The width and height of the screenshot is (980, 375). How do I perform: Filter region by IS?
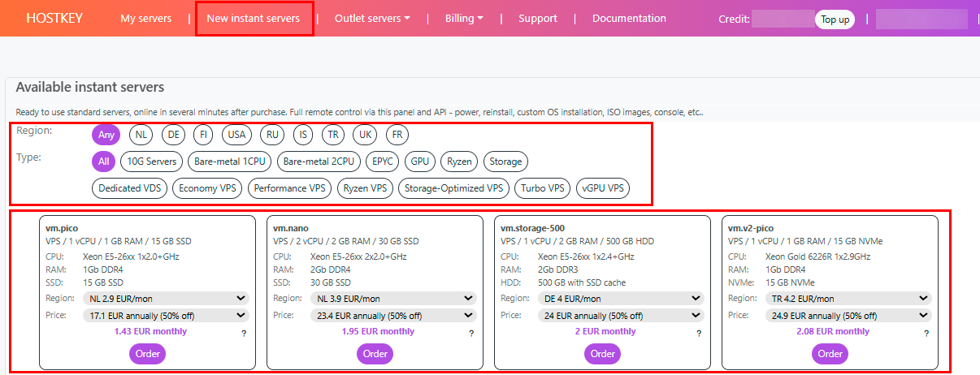(303, 135)
